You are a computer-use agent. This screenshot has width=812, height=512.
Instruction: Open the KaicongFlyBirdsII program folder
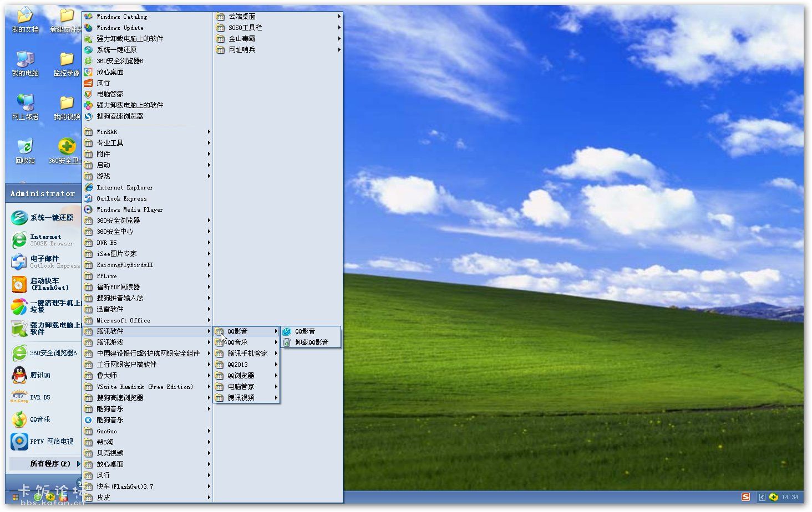point(148,265)
